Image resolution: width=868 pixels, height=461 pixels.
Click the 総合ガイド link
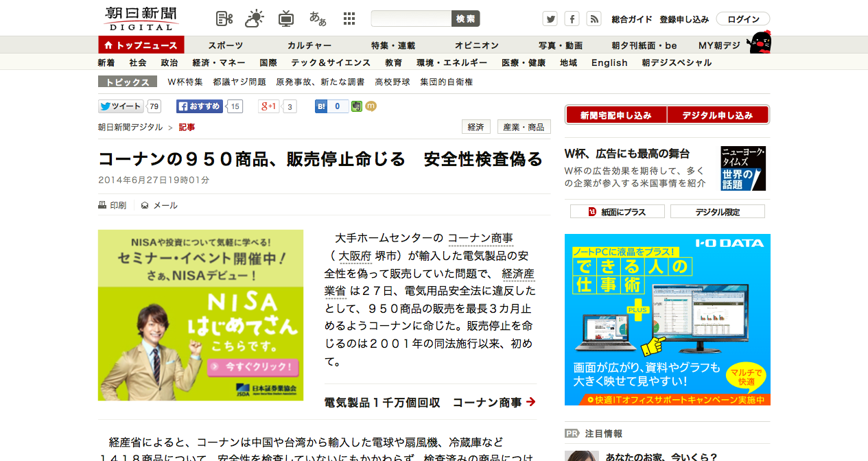[632, 19]
